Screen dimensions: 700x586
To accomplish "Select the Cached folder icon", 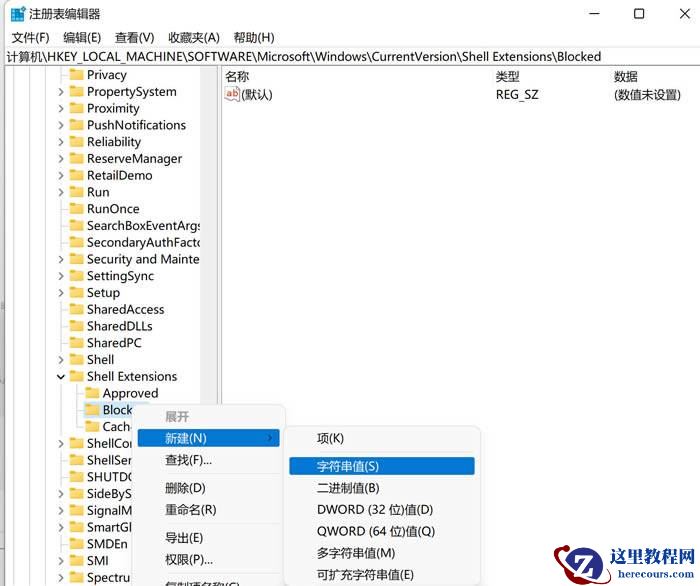I will point(92,427).
